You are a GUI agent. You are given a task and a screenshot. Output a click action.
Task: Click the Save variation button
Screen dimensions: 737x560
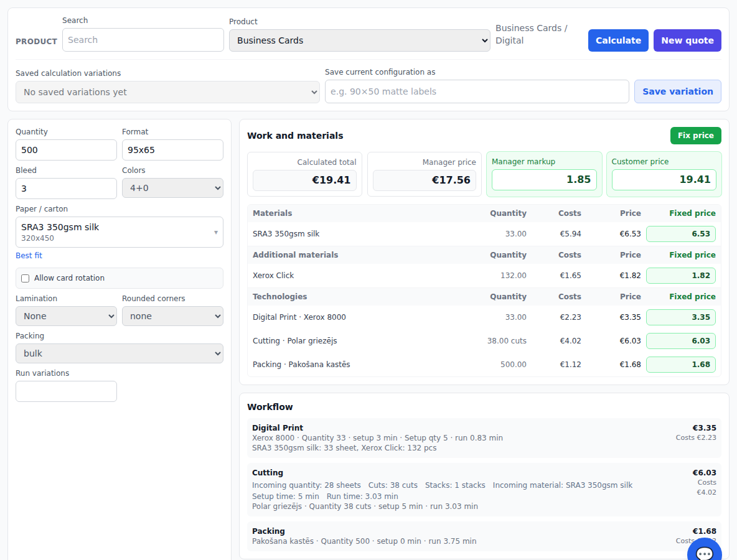click(677, 91)
